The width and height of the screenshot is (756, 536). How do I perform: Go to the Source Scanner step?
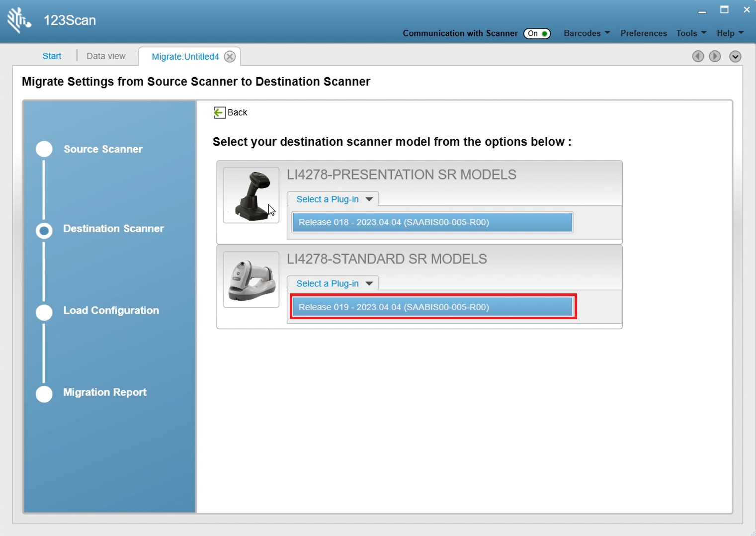pyautogui.click(x=103, y=149)
